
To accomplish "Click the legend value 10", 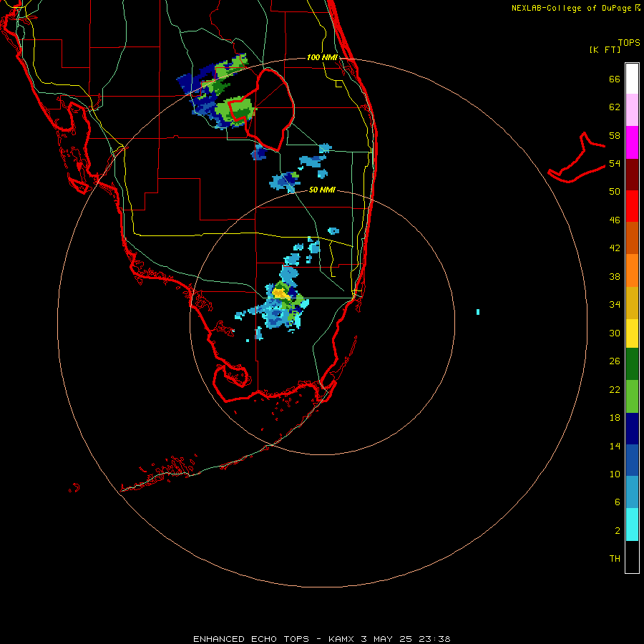I will (615, 474).
